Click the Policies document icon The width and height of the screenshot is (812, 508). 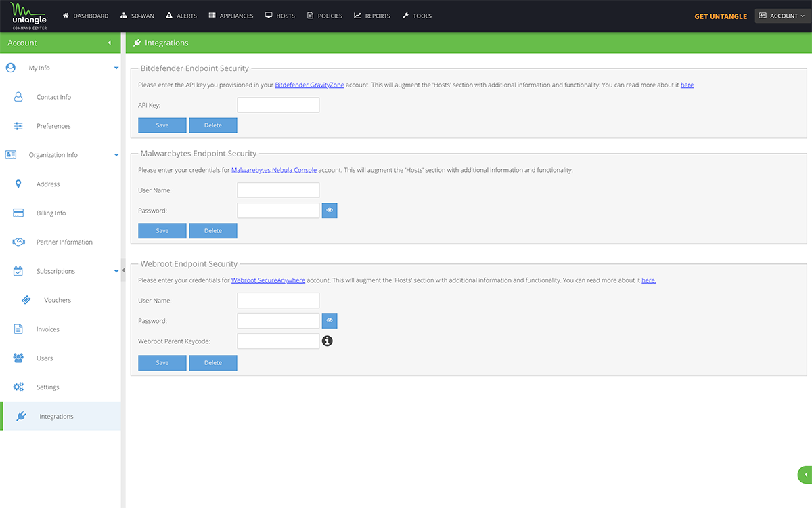click(310, 16)
